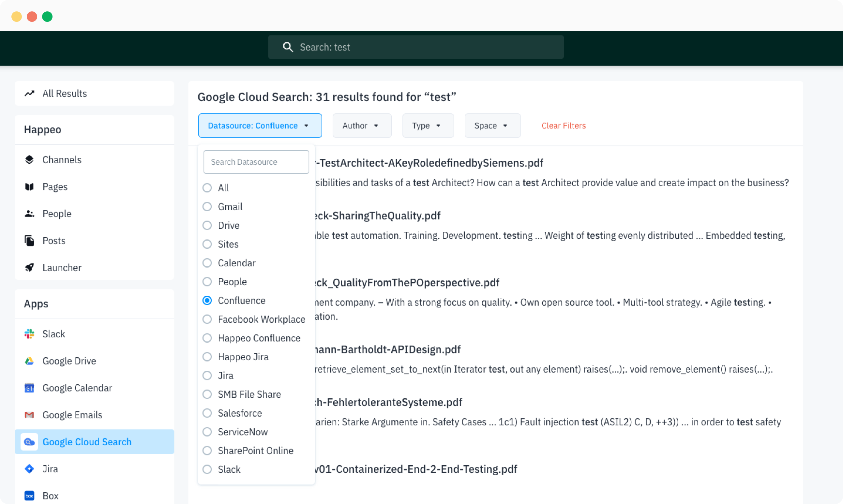Open QualityFromThePOperspective.pdf result
The height and width of the screenshot is (504, 843).
pyautogui.click(x=407, y=283)
